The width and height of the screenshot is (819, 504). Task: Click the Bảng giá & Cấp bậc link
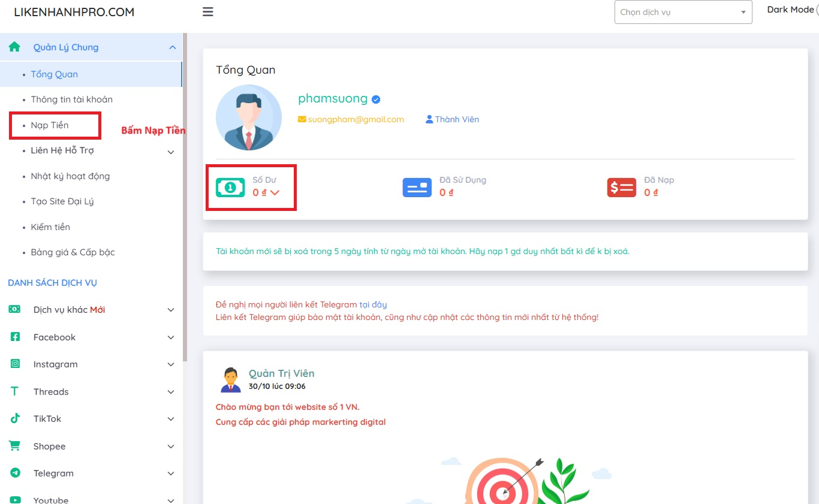point(73,252)
